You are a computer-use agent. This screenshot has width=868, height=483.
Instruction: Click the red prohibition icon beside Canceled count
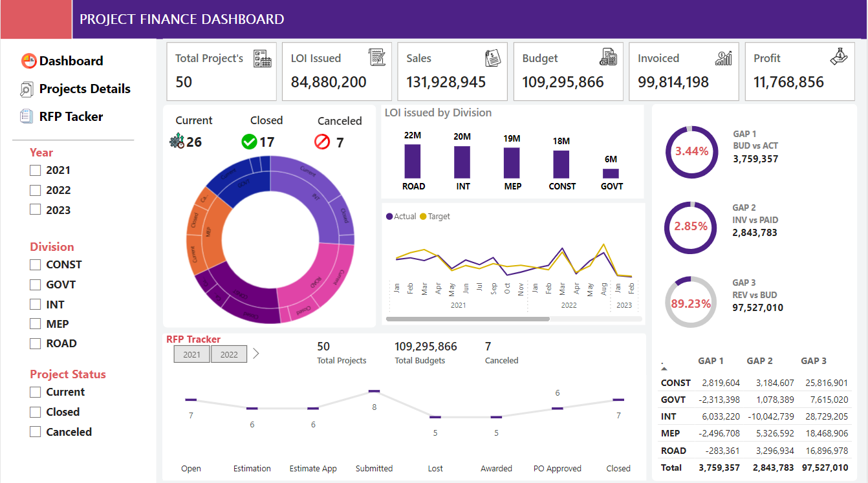321,142
